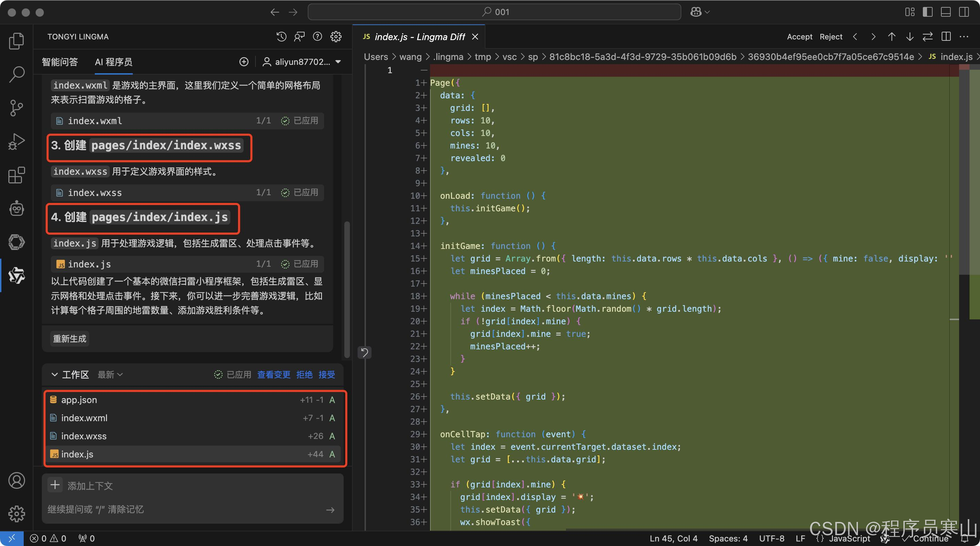Open the Search view in activity bar
This screenshot has width=980, height=546.
click(16, 74)
